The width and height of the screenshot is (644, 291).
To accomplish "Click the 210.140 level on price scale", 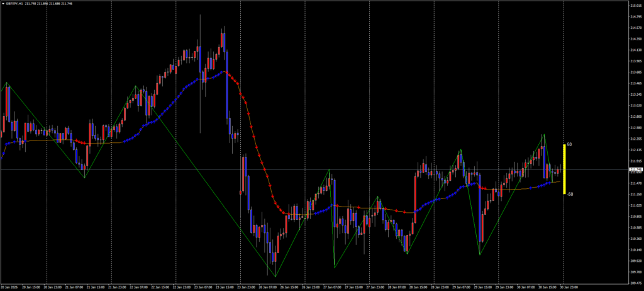I will tap(635, 249).
